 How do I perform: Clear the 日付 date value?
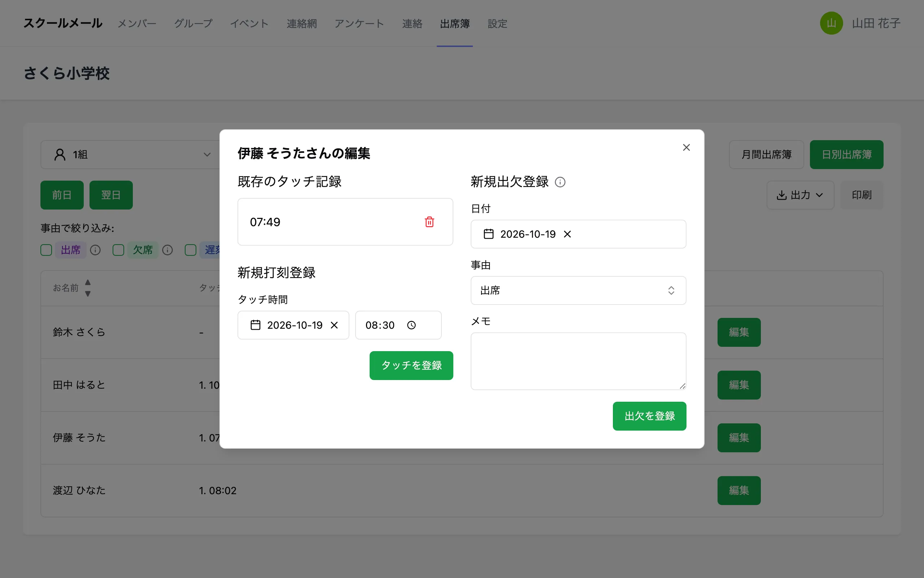click(567, 234)
